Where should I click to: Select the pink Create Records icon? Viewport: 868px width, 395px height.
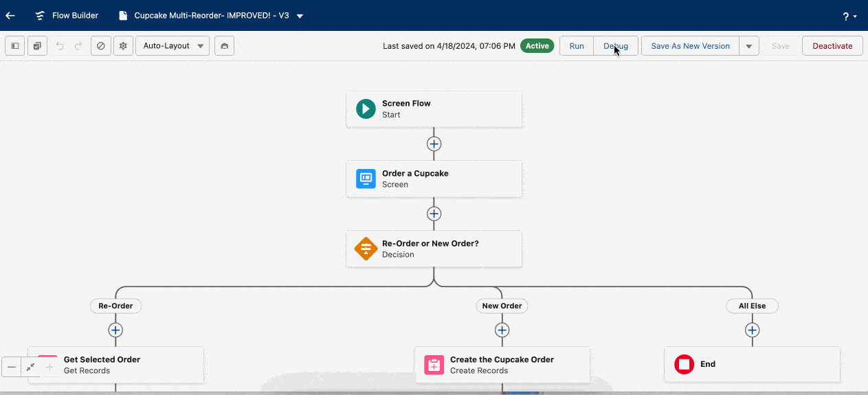(x=434, y=365)
